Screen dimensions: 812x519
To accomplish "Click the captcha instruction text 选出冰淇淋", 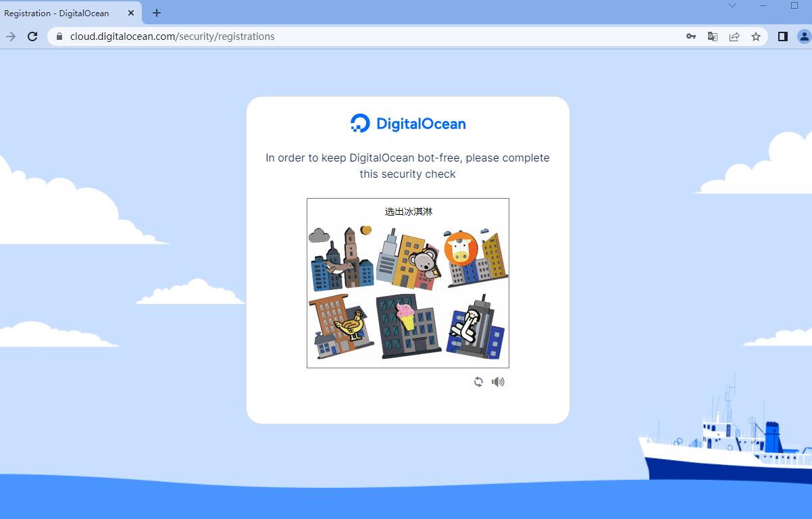I will click(409, 212).
